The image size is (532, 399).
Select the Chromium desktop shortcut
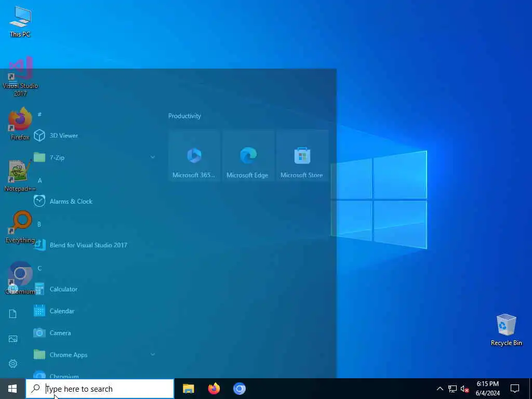pos(20,278)
